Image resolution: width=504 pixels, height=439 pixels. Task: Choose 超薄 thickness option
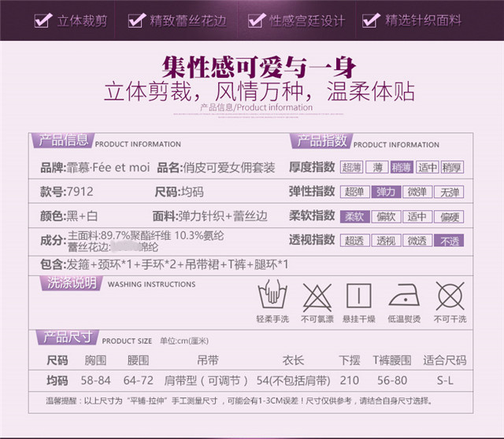[x=351, y=167]
